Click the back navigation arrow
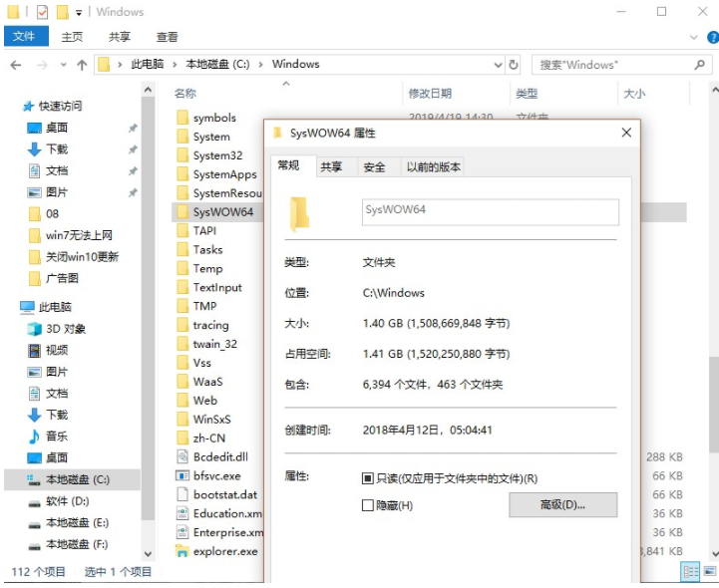Viewport: 719px width, 588px height. pos(16,65)
